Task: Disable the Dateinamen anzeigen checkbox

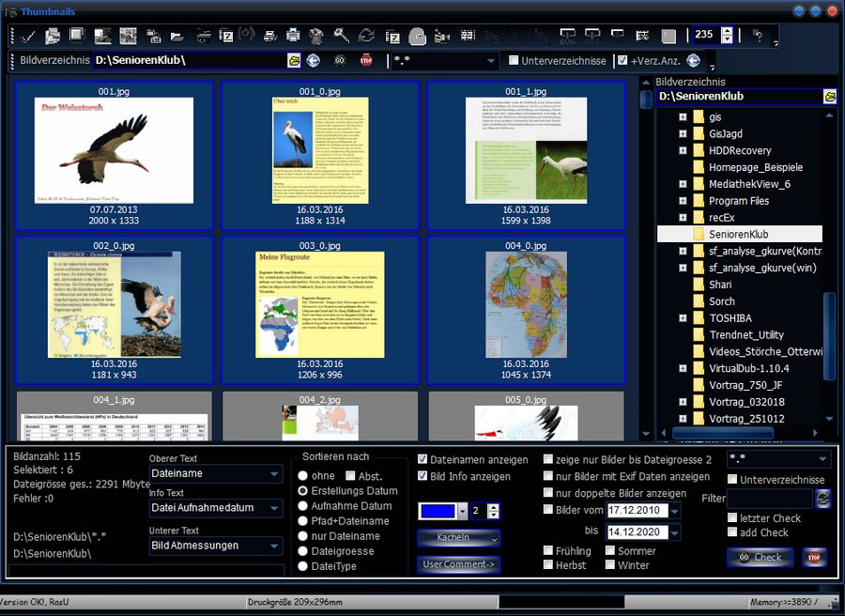Action: (x=422, y=460)
